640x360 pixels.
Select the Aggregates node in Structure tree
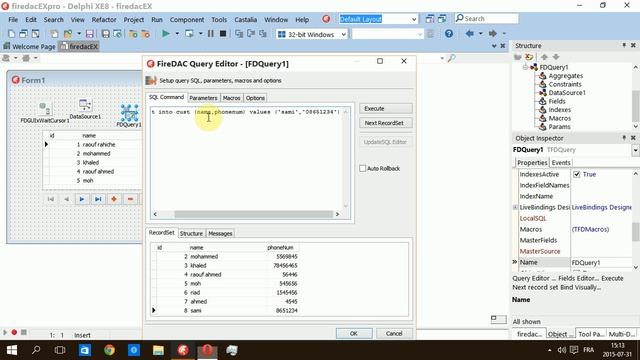pyautogui.click(x=565, y=76)
